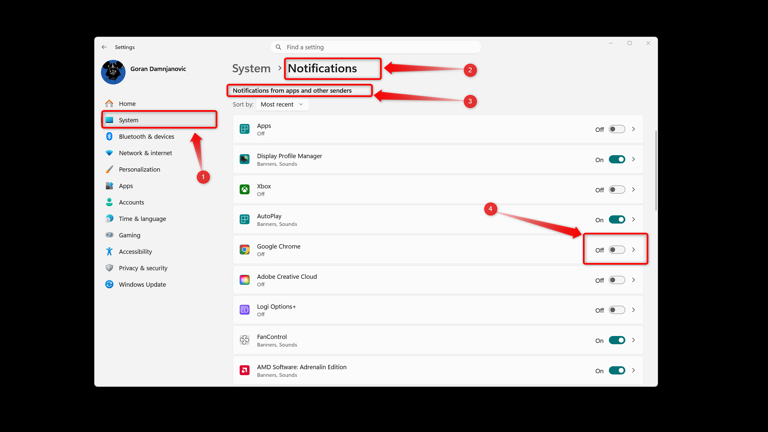Image resolution: width=768 pixels, height=432 pixels.
Task: Click the Windows Update sidebar icon
Action: 109,284
